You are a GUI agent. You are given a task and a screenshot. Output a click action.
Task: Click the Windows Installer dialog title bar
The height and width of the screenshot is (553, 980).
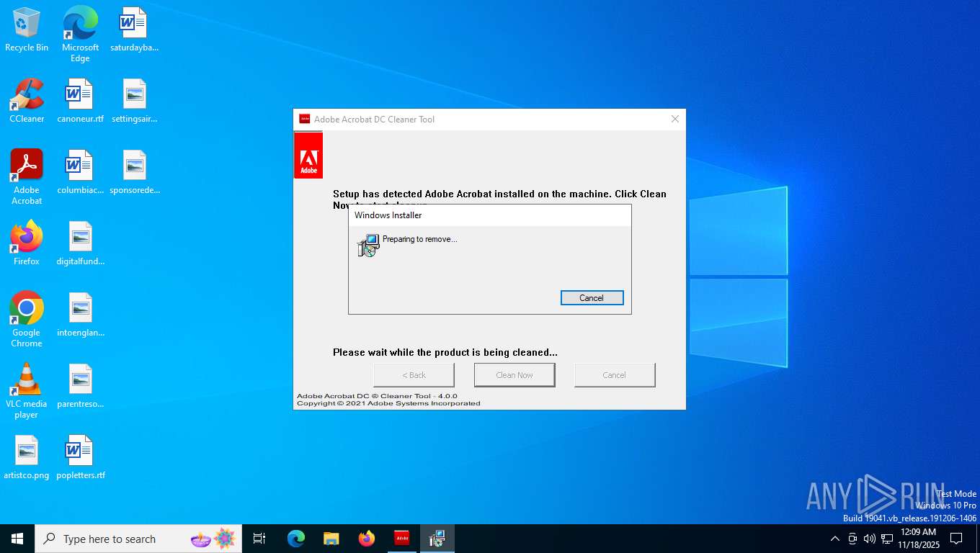coord(490,215)
